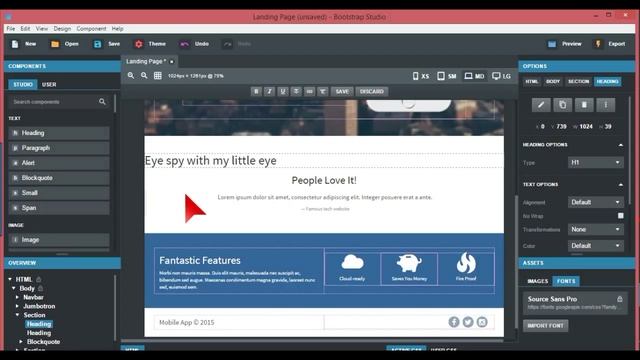
Task: Open the Transformations dropdown
Action: point(596,229)
